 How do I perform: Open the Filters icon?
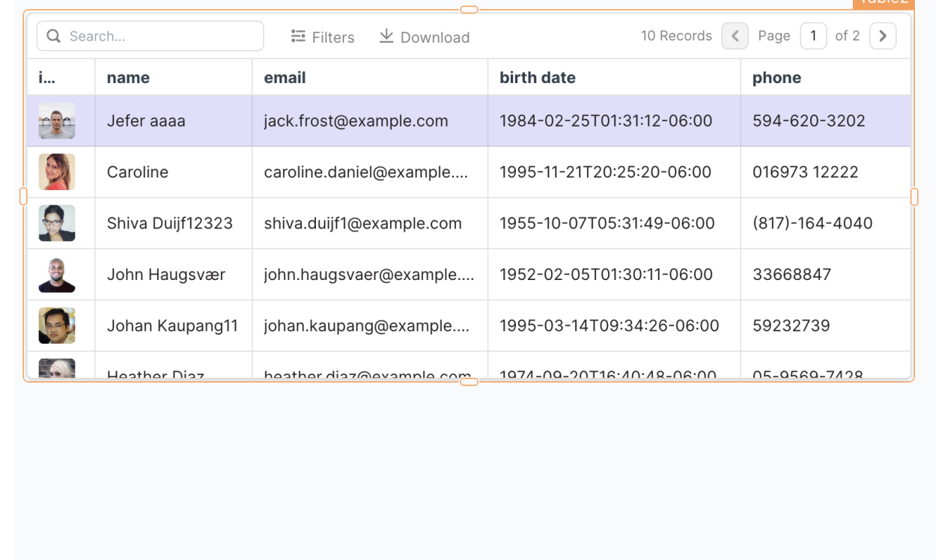click(297, 36)
